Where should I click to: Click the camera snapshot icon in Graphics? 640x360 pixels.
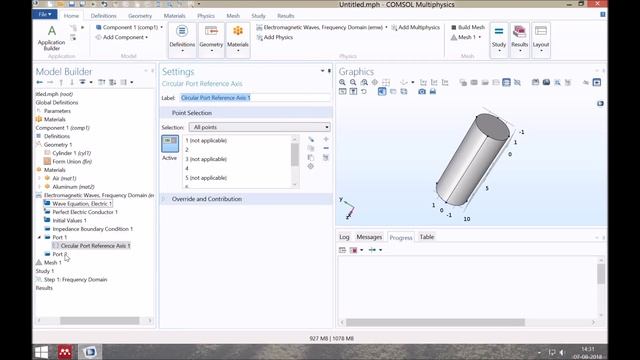coord(422,92)
